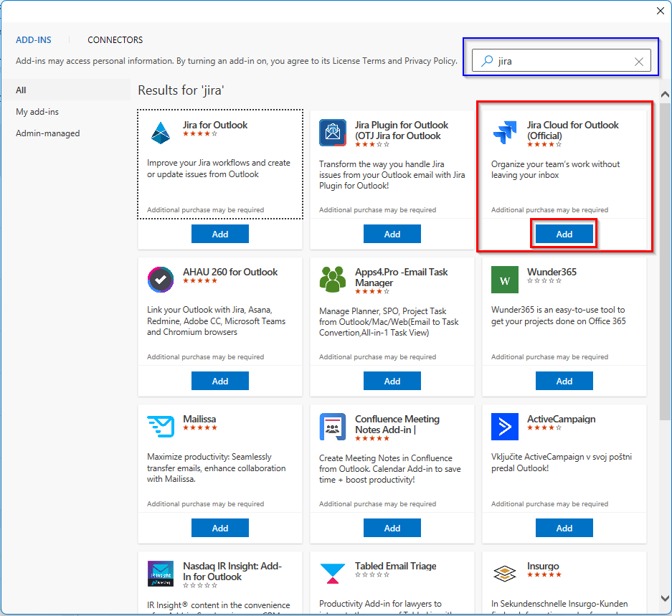
Task: Click 'Wunder365 is an easy-to-use tool' text
Action: click(x=558, y=316)
